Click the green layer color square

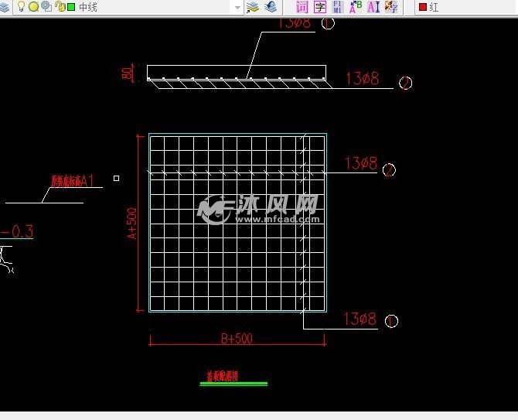coord(71,7)
